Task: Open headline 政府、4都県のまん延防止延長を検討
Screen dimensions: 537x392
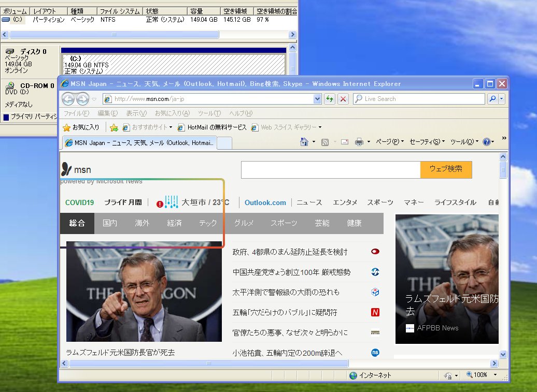Action: [x=290, y=252]
